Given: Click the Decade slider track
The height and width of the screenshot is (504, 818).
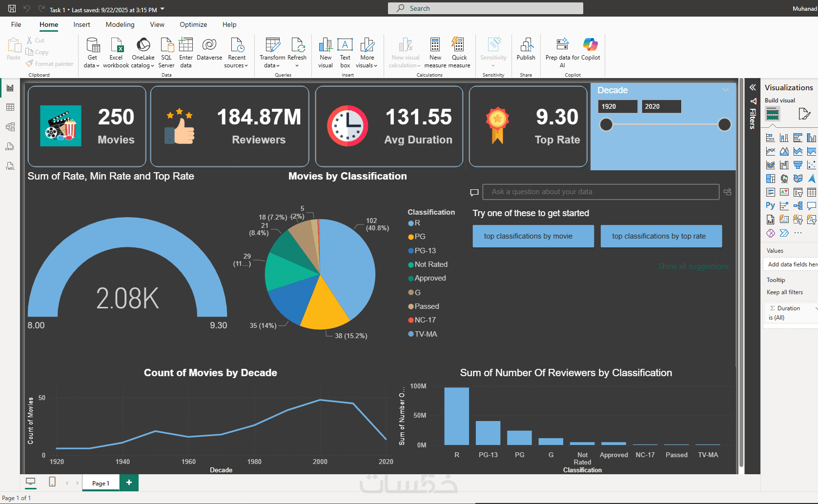Looking at the screenshot, I should click(x=665, y=125).
